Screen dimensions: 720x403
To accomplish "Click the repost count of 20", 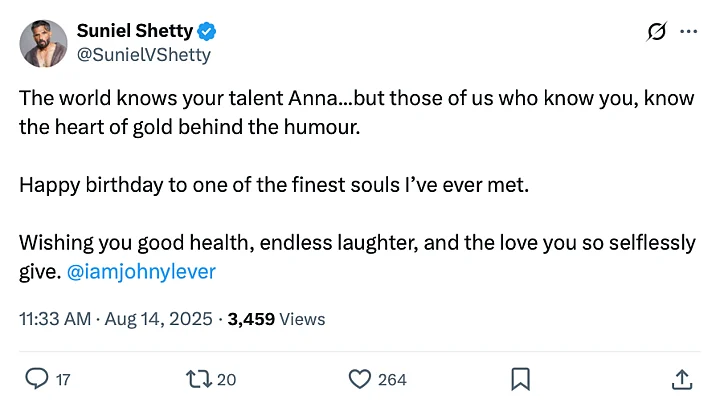I will click(x=227, y=380).
